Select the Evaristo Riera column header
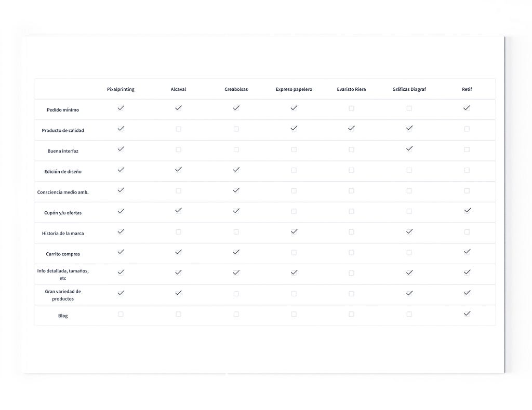532x410 pixels. tap(352, 89)
